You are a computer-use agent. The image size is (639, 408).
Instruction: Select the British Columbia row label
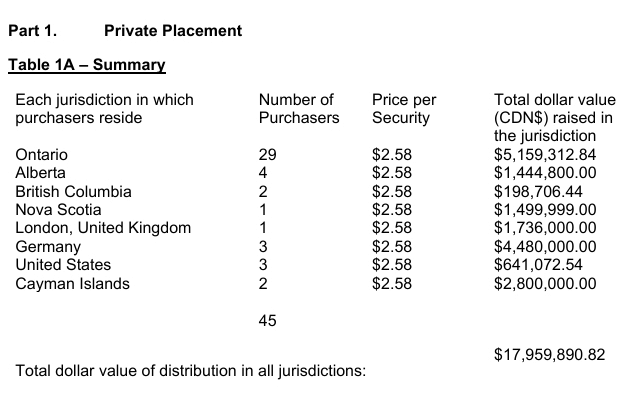click(74, 191)
